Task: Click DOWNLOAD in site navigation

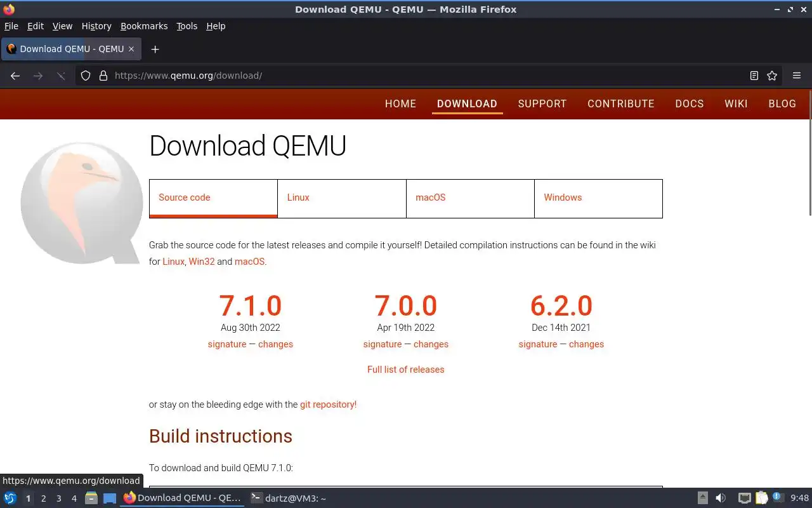Action: [467, 104]
